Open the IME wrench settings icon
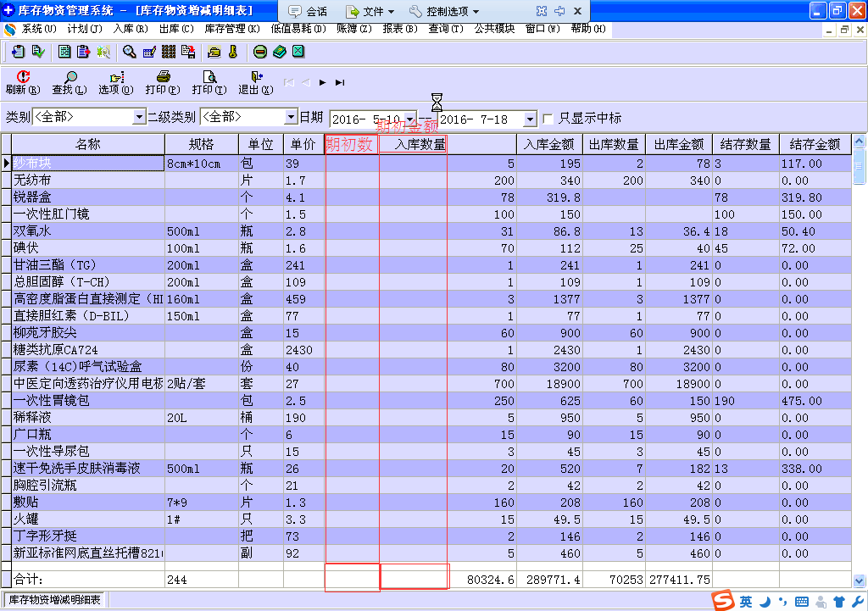868x611 pixels. click(857, 602)
